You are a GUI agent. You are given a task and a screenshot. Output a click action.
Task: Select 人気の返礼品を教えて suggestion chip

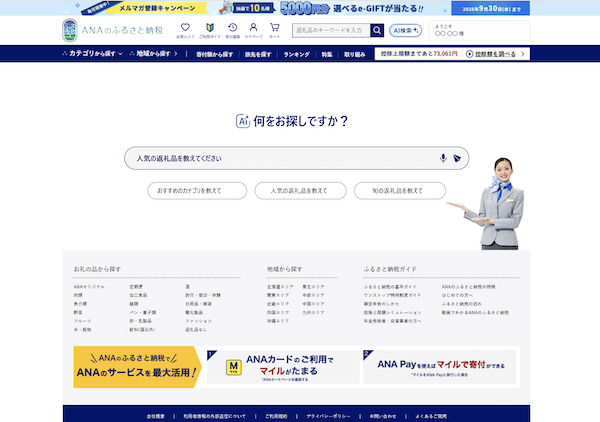click(x=300, y=191)
